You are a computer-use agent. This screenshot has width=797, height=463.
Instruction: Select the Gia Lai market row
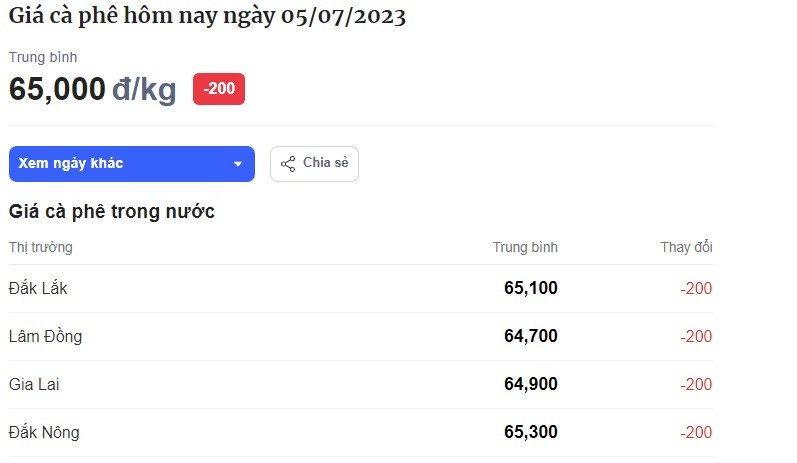pos(361,384)
